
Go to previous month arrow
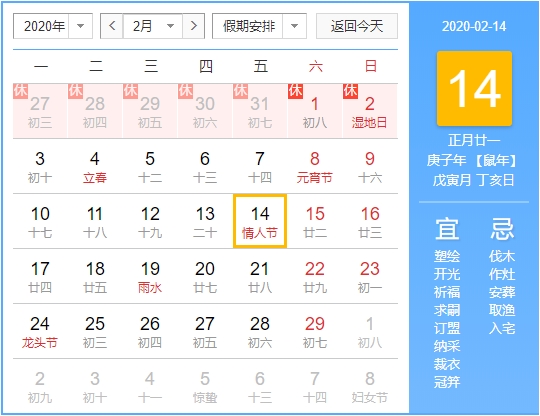click(112, 26)
